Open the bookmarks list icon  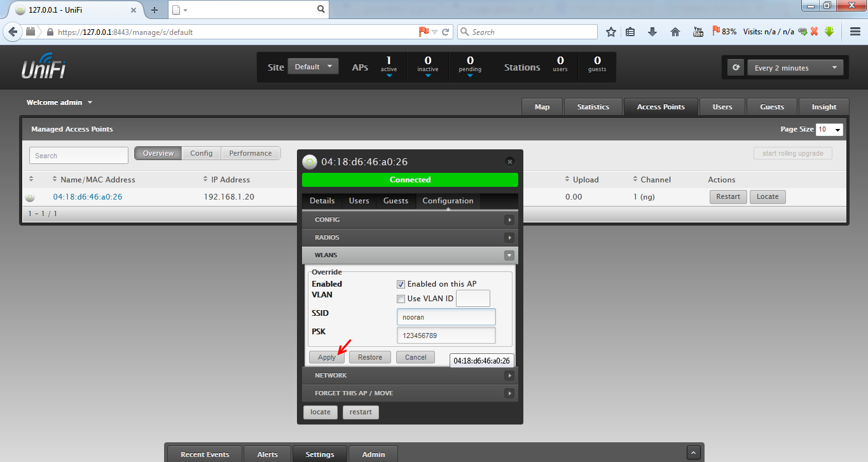pyautogui.click(x=630, y=32)
